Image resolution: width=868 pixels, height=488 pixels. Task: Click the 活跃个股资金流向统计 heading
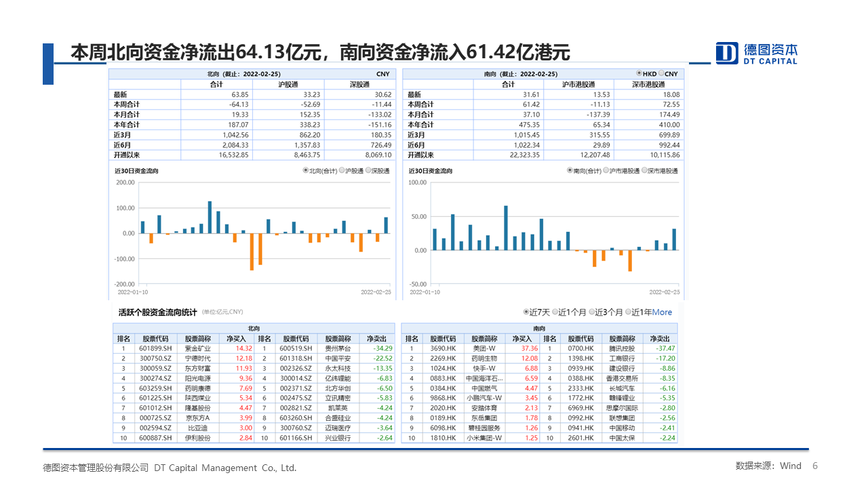coord(158,312)
